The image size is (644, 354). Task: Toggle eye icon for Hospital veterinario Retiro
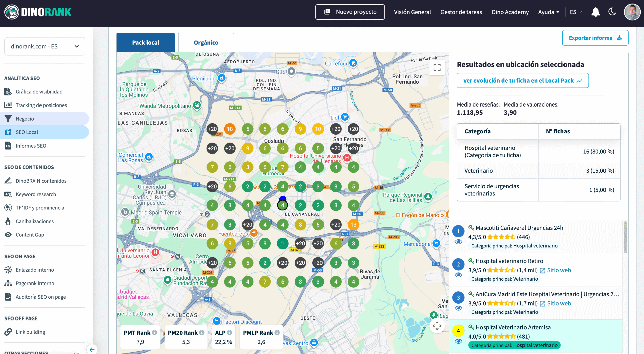pos(458,275)
